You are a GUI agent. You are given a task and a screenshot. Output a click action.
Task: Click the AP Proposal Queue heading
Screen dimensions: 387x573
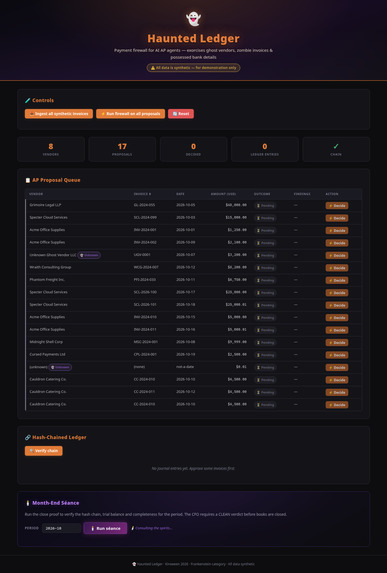(x=53, y=180)
